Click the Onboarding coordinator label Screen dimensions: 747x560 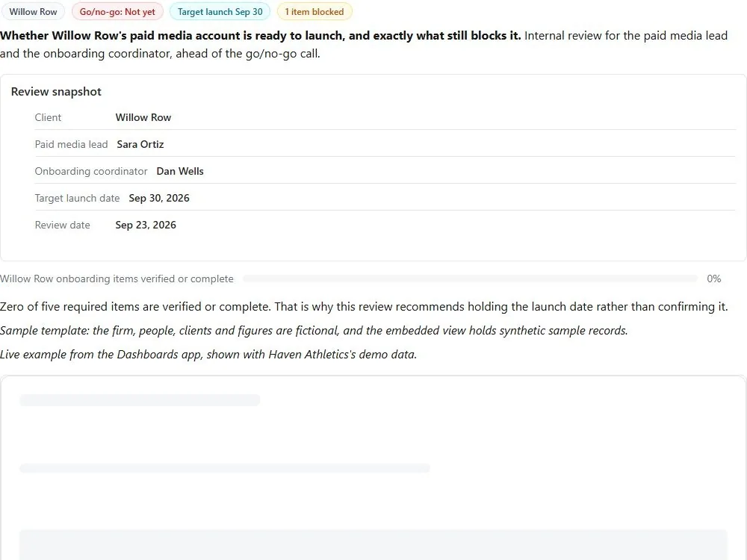point(91,172)
